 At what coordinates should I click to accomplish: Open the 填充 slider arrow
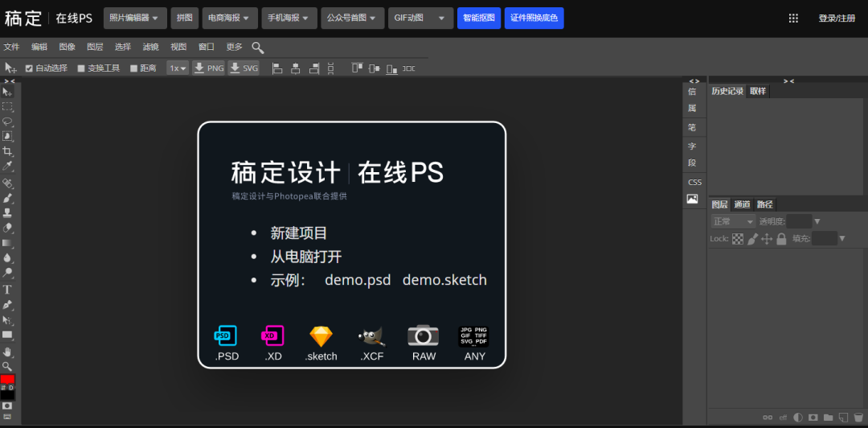[842, 239]
